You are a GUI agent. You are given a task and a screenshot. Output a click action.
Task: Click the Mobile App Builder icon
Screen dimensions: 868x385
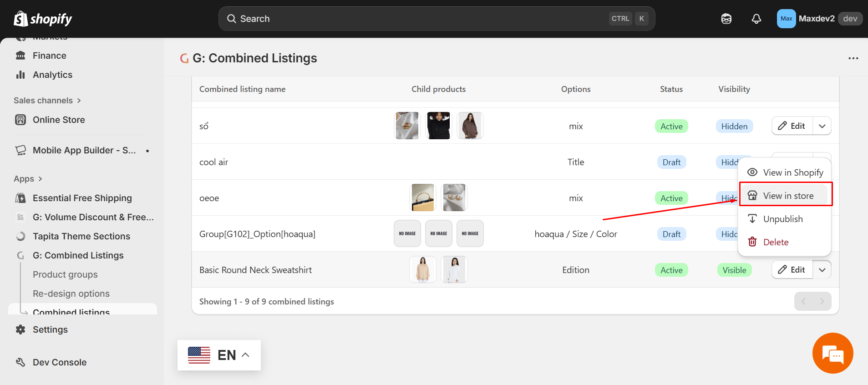click(20, 150)
